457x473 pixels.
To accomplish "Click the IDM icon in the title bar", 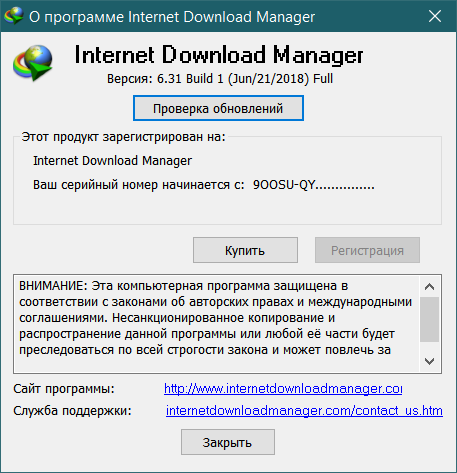I will [x=14, y=16].
